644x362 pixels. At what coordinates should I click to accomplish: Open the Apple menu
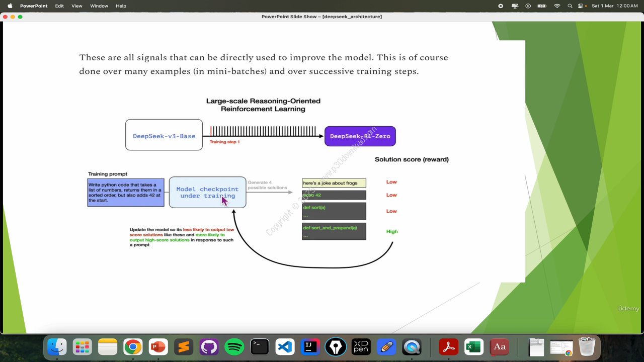pos(10,6)
